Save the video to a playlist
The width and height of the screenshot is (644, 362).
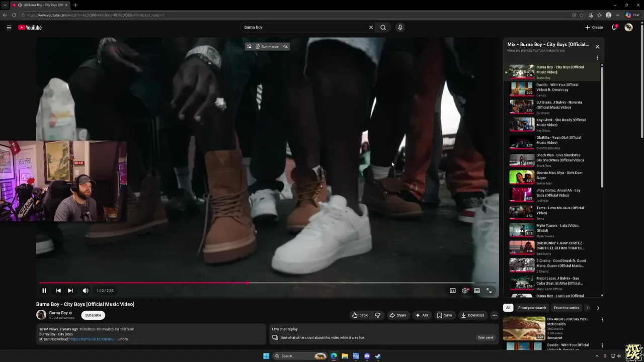tap(444, 315)
